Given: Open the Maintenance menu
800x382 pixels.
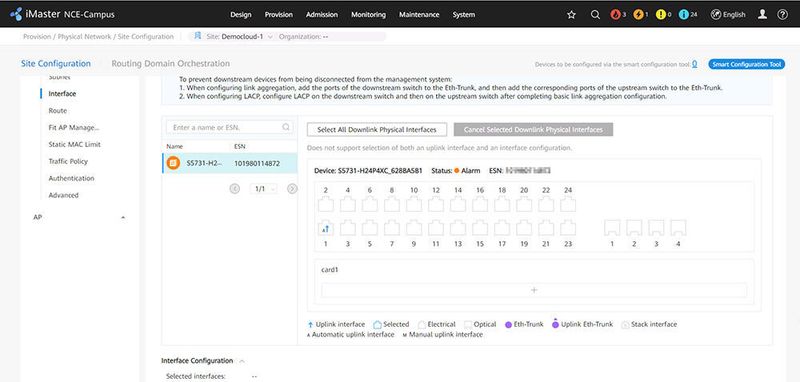Looking at the screenshot, I should pyautogui.click(x=419, y=15).
